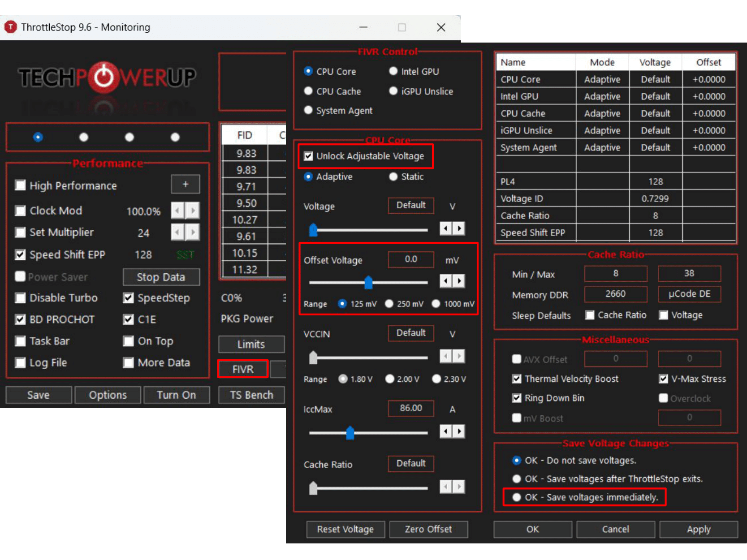Enable the More Data checkbox
Viewport: 747px width, 560px height.
coord(128,362)
